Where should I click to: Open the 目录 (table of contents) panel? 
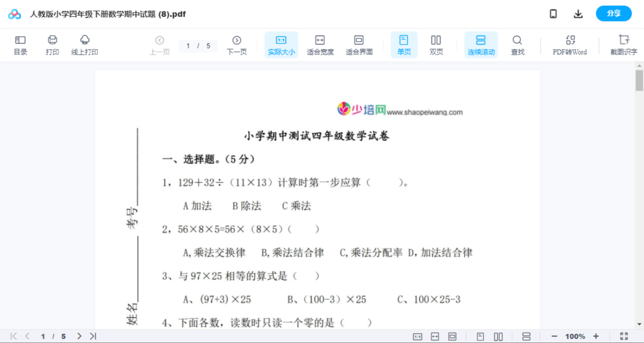20,45
